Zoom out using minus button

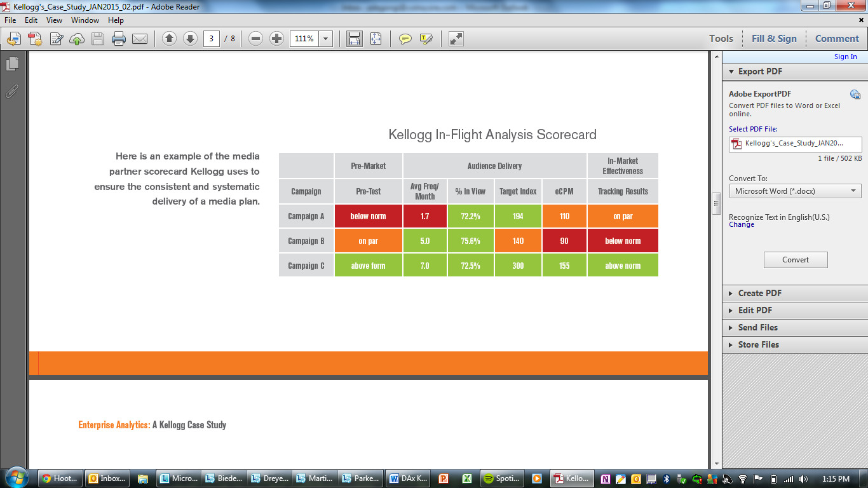click(256, 39)
